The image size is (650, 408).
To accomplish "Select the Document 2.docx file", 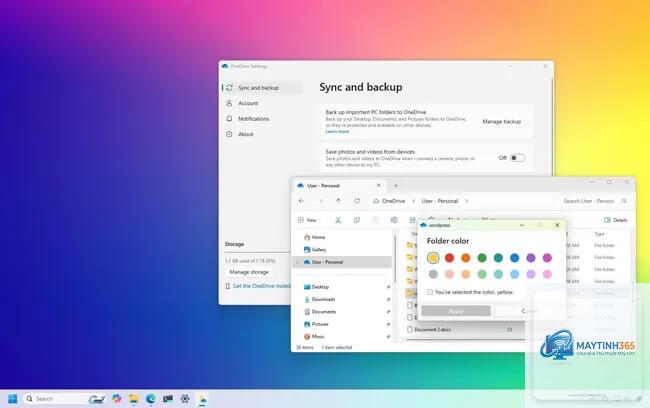I will (432, 329).
